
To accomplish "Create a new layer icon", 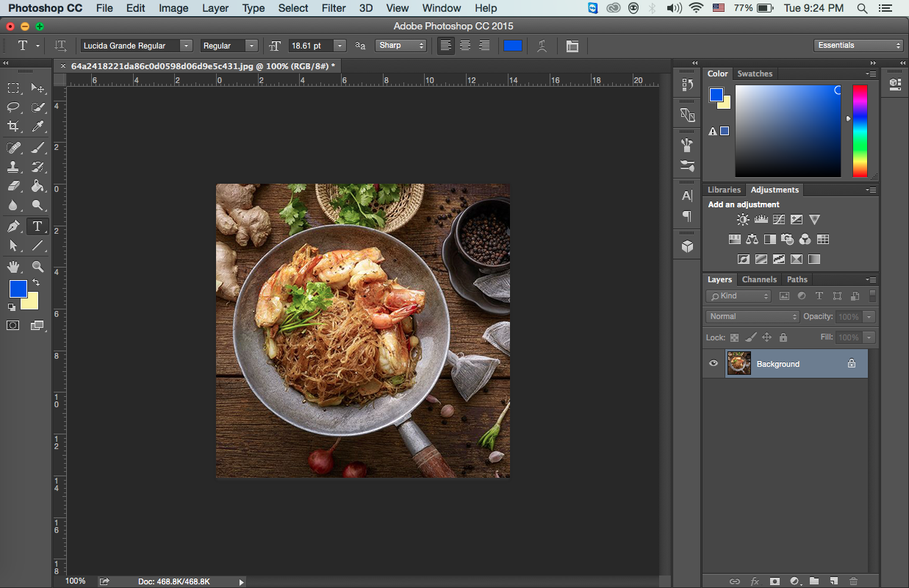I will coord(833,581).
